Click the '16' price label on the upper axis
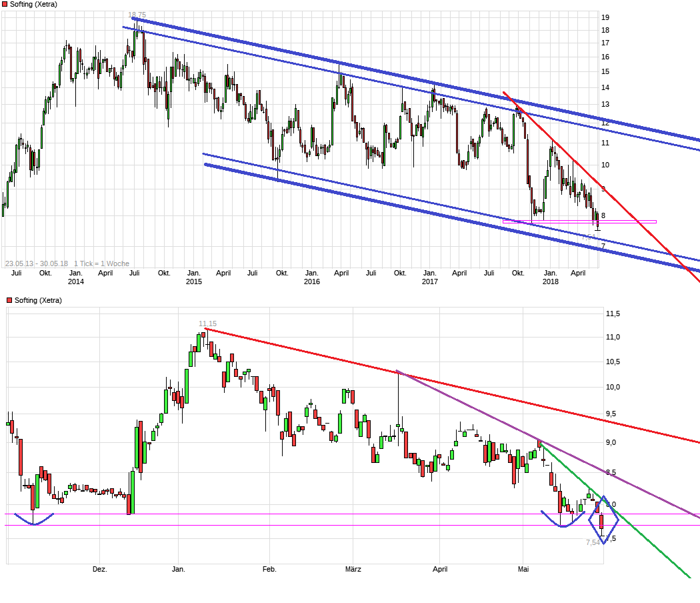 (x=605, y=57)
